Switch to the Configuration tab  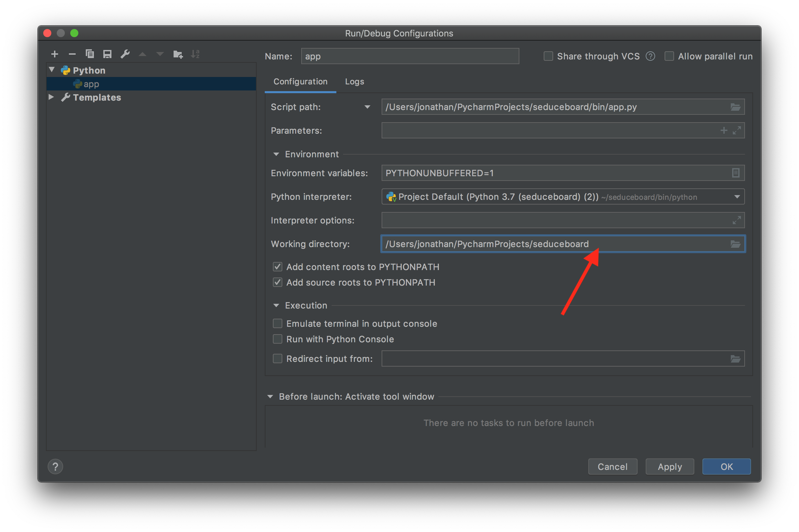point(301,82)
